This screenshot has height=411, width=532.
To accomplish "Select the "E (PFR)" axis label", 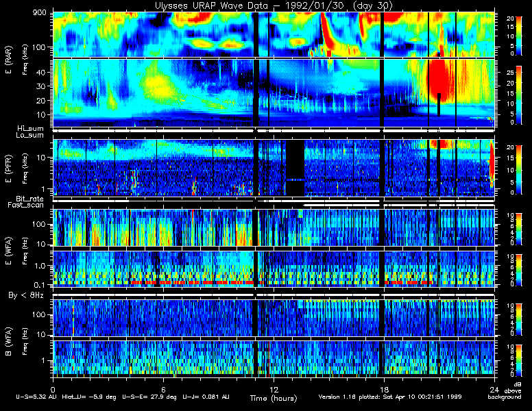I will point(8,169).
